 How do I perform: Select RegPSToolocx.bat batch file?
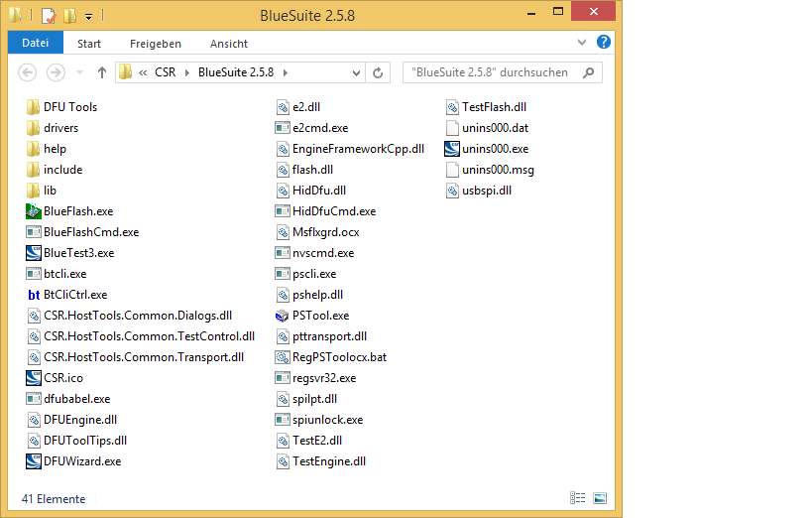click(331, 357)
